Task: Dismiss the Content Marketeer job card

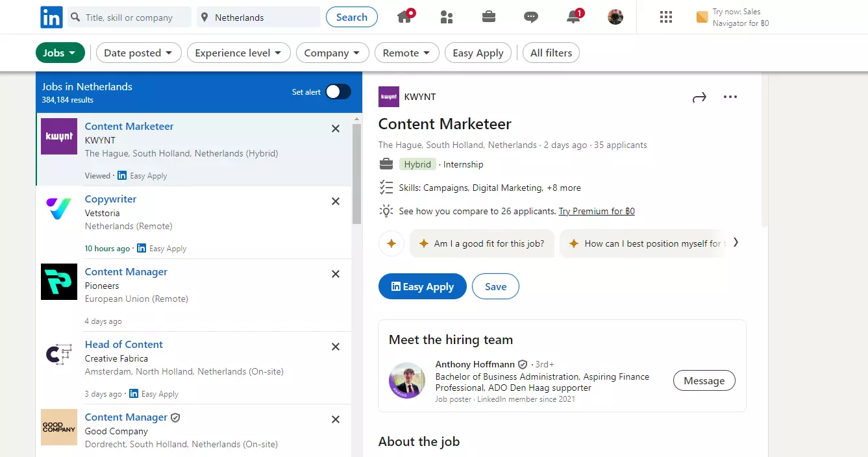Action: (336, 129)
